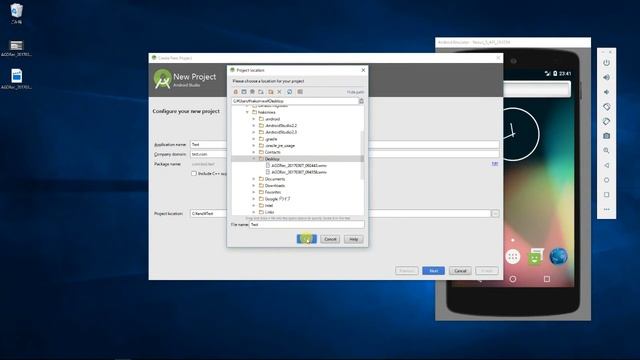Expand the Intel folder arrow
Screen dimensions: 640x360
(x=253, y=206)
